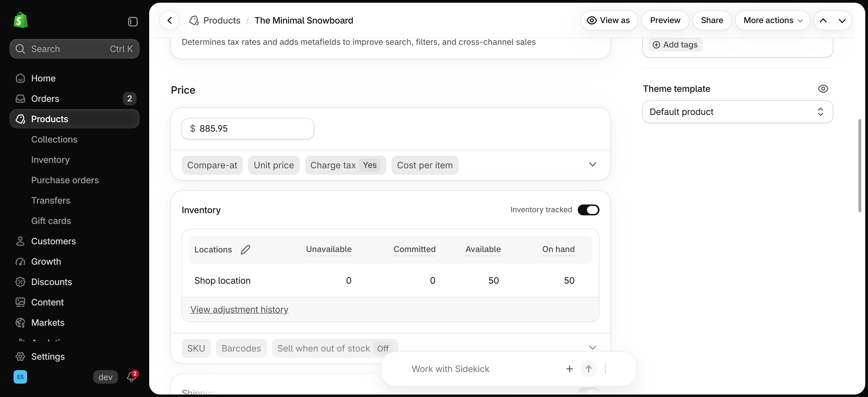The height and width of the screenshot is (397, 868).
Task: Toggle Inventory tracked switch
Action: coord(588,210)
